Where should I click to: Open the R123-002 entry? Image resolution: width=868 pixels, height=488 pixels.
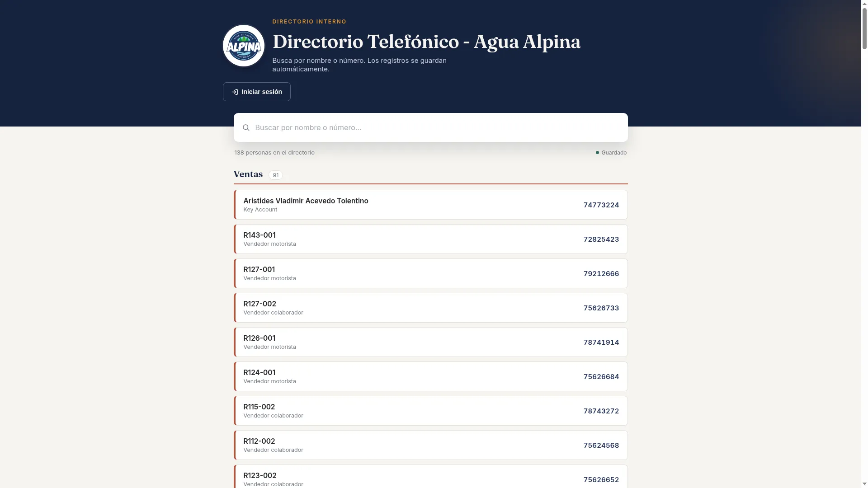[x=430, y=476]
